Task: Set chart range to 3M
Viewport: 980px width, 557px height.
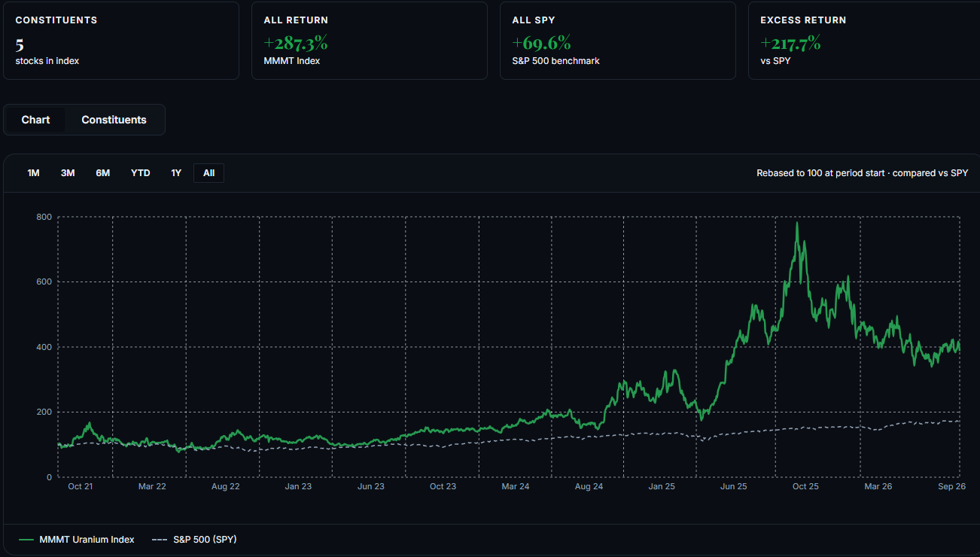Action: [68, 173]
